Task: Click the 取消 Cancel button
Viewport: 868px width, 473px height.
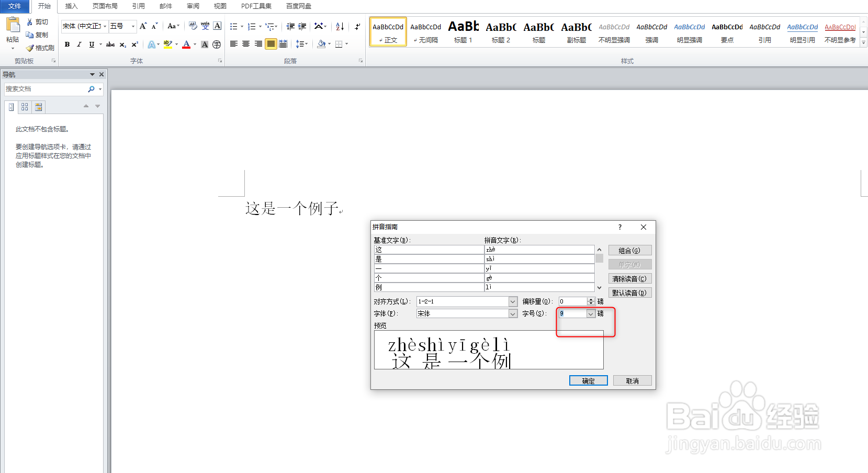Action: 633,381
